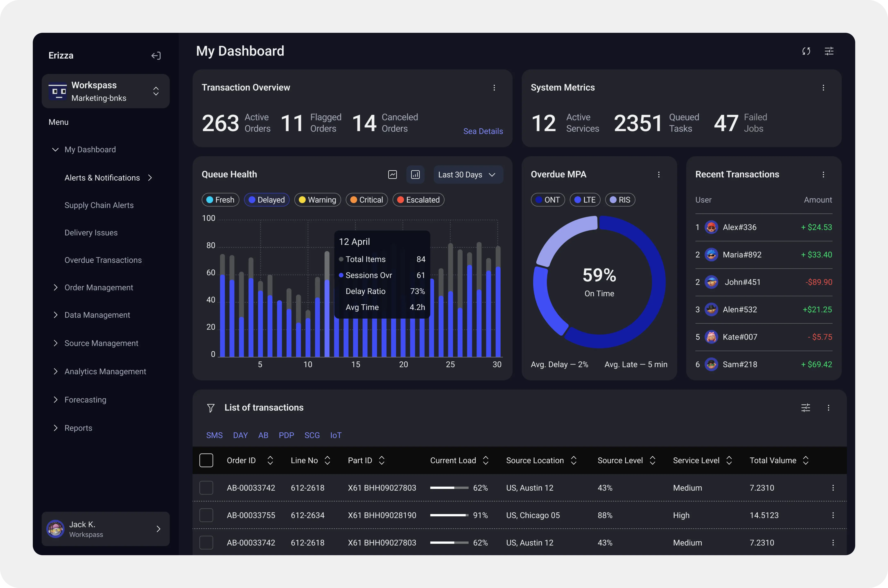
Task: Select the PDP tab
Action: [286, 435]
